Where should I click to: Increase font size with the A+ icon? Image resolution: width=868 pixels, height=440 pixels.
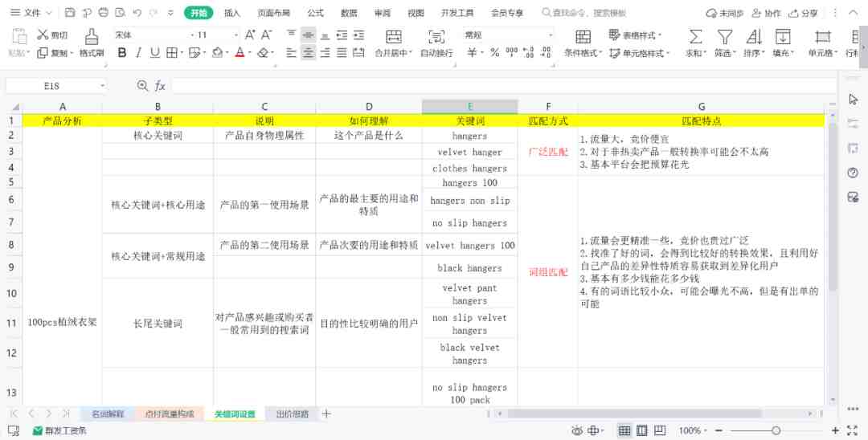(x=250, y=35)
